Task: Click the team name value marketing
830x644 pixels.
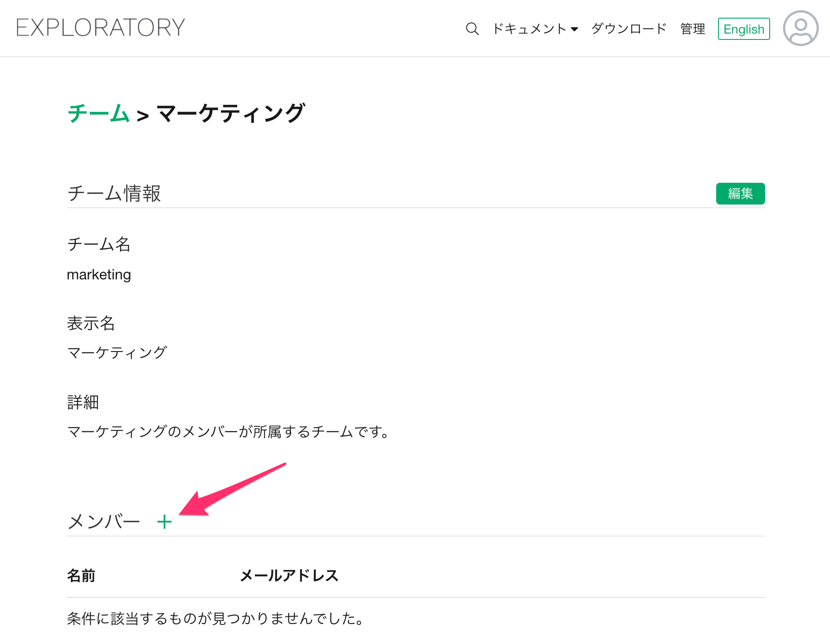Action: tap(99, 275)
